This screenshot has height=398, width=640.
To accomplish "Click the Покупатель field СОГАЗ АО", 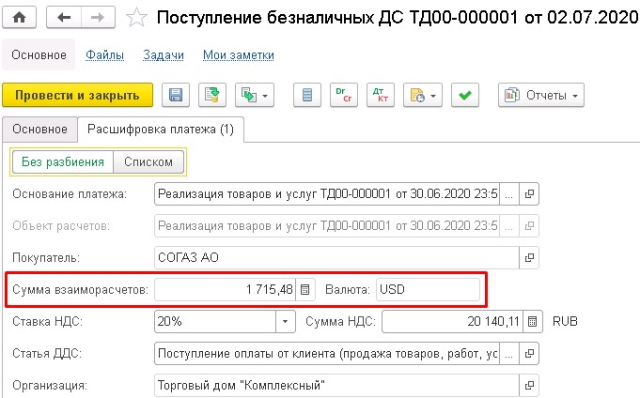I will click(336, 258).
